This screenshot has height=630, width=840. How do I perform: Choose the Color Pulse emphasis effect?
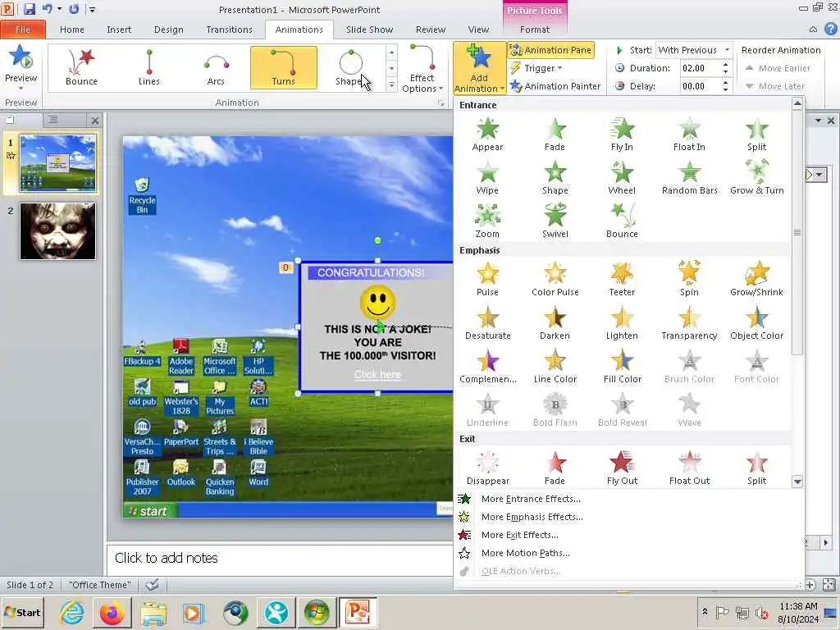click(555, 280)
